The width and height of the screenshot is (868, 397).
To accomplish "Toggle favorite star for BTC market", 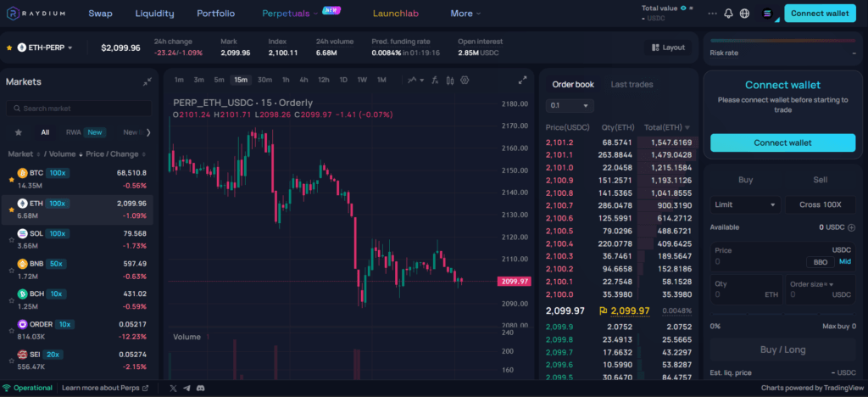I will tap(11, 179).
